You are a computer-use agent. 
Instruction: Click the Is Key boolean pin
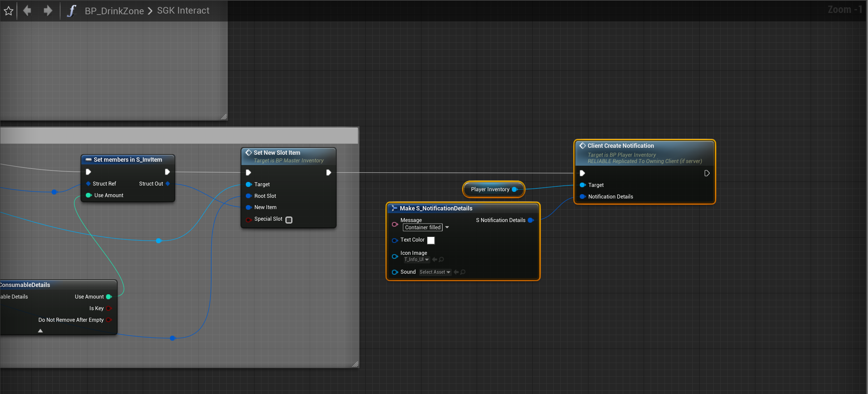[x=109, y=308]
